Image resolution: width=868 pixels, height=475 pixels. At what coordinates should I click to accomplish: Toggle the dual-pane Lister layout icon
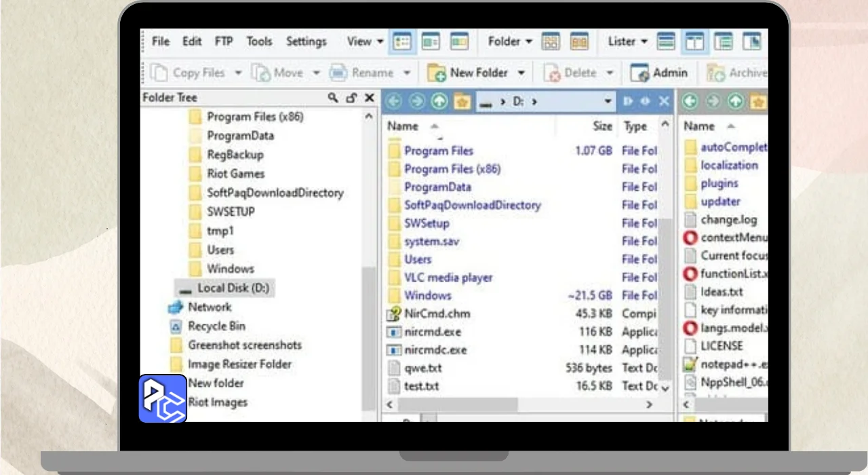tap(694, 41)
